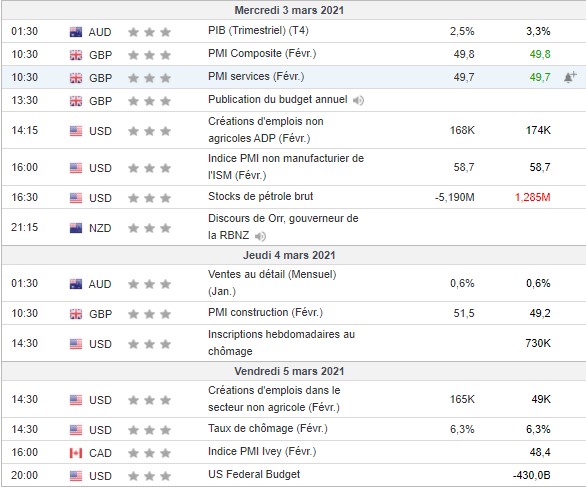
Task: Click the alert bell icon on PMI services row
Action: pos(570,77)
